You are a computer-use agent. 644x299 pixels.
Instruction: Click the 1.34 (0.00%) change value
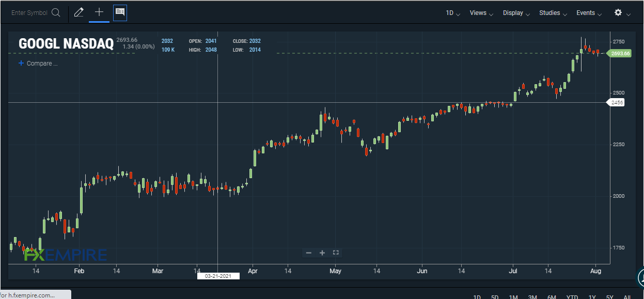(x=138, y=46)
